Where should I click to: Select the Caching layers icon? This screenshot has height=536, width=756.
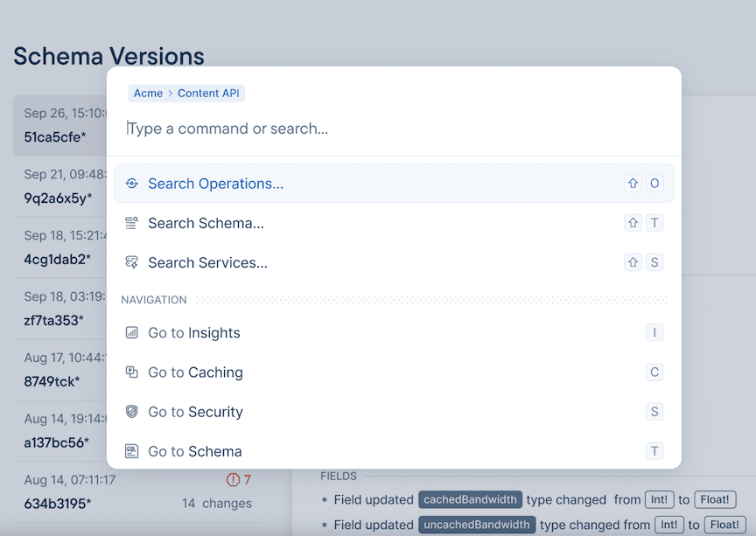pyautogui.click(x=131, y=372)
